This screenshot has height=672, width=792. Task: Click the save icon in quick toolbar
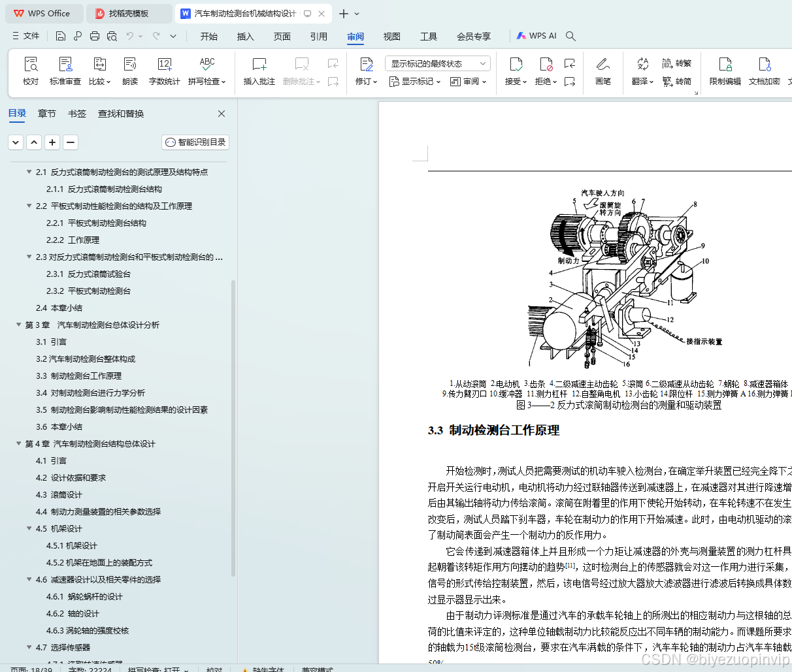tap(61, 36)
